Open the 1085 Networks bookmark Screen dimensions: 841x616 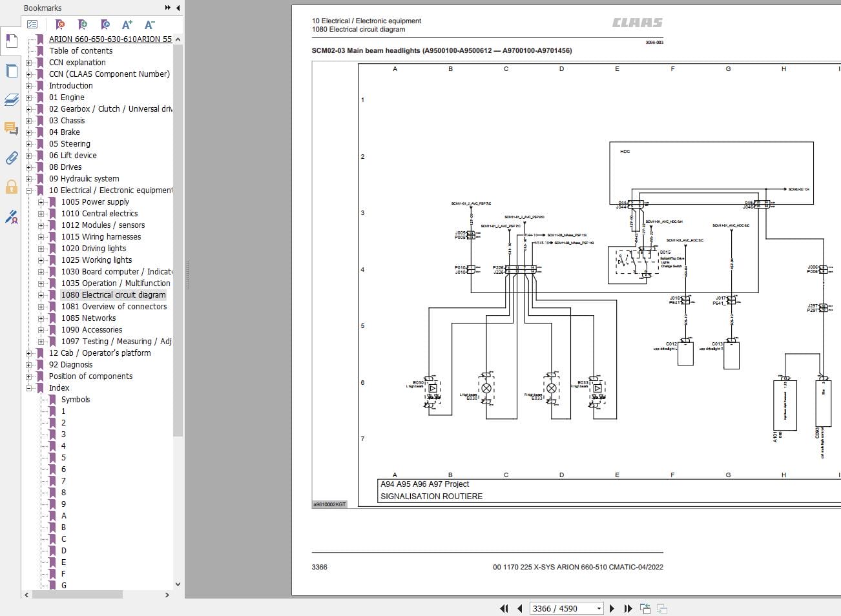[88, 318]
